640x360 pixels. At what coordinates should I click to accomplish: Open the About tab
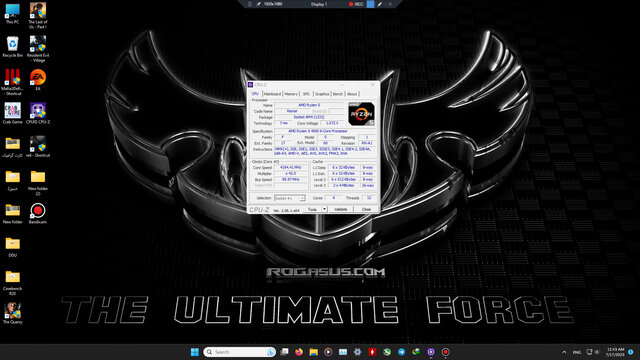click(352, 94)
